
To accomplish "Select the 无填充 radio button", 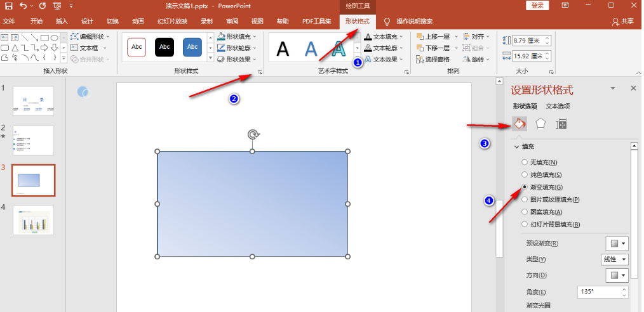I will 524,162.
